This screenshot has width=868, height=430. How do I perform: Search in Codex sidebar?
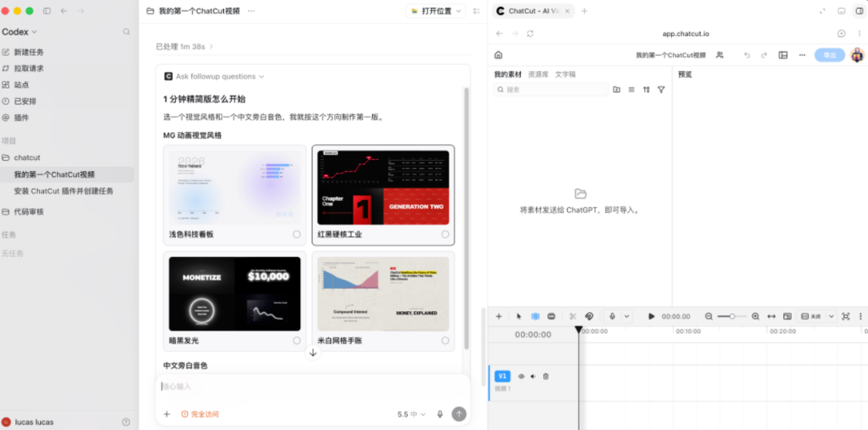[127, 32]
